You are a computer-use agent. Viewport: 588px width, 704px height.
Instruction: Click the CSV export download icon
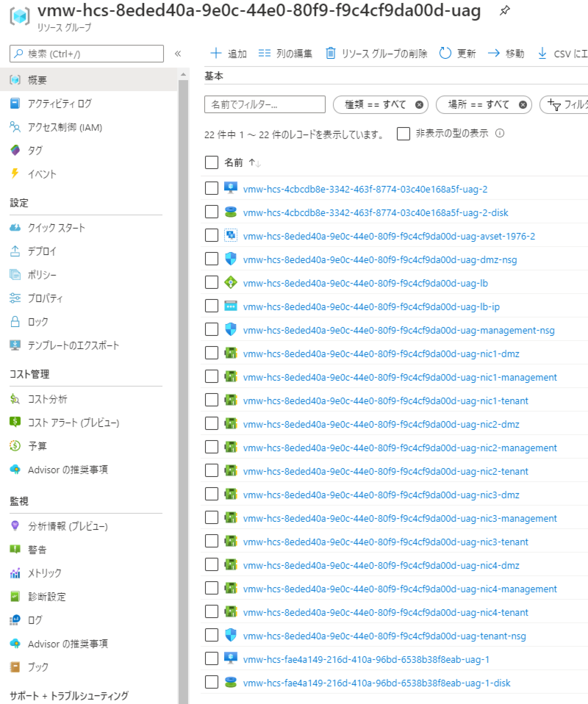coord(542,54)
